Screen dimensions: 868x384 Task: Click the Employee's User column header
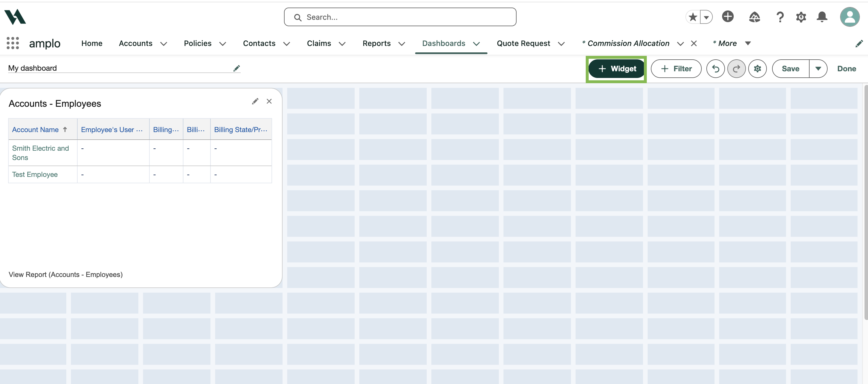113,129
